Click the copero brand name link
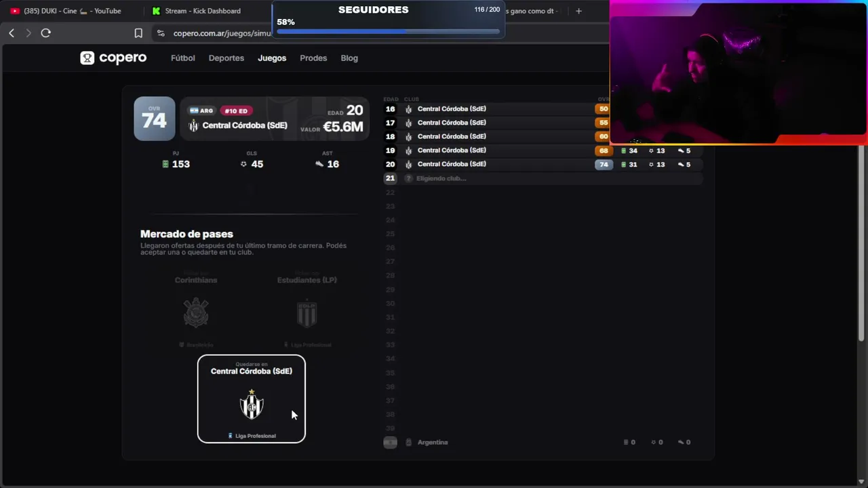This screenshot has height=488, width=868. [123, 58]
